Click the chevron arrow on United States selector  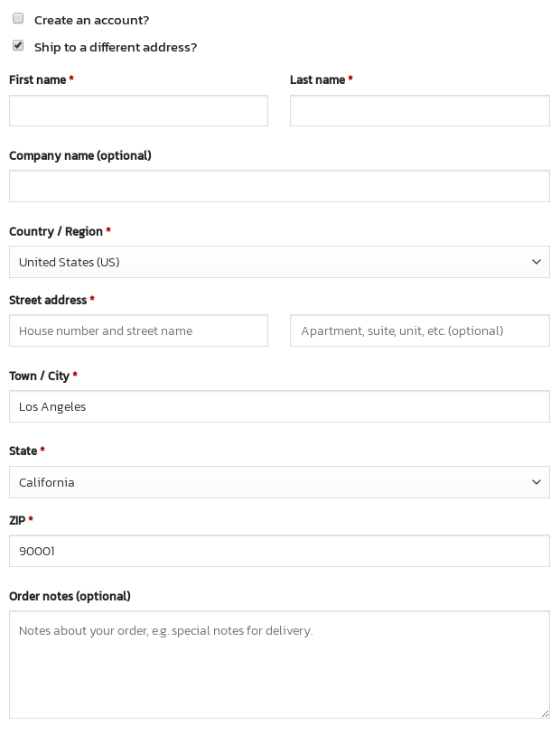click(537, 262)
